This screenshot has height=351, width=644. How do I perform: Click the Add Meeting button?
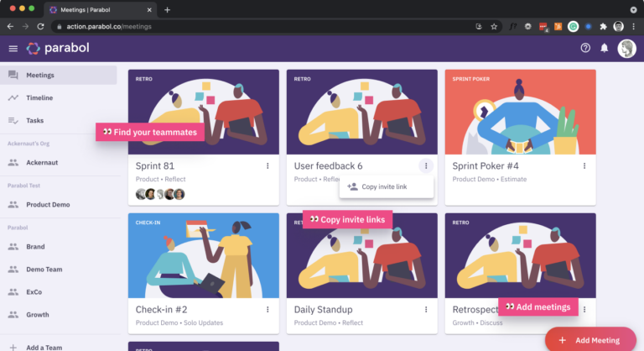[x=590, y=340]
